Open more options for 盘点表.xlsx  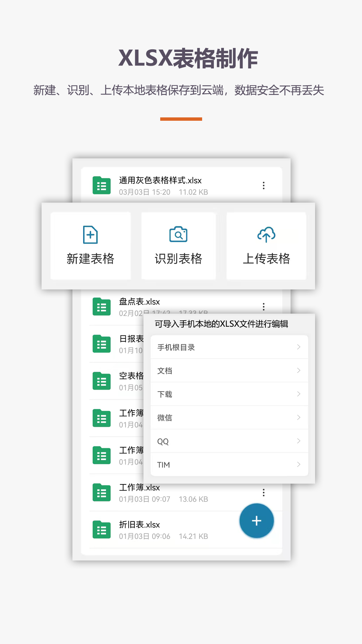264,307
